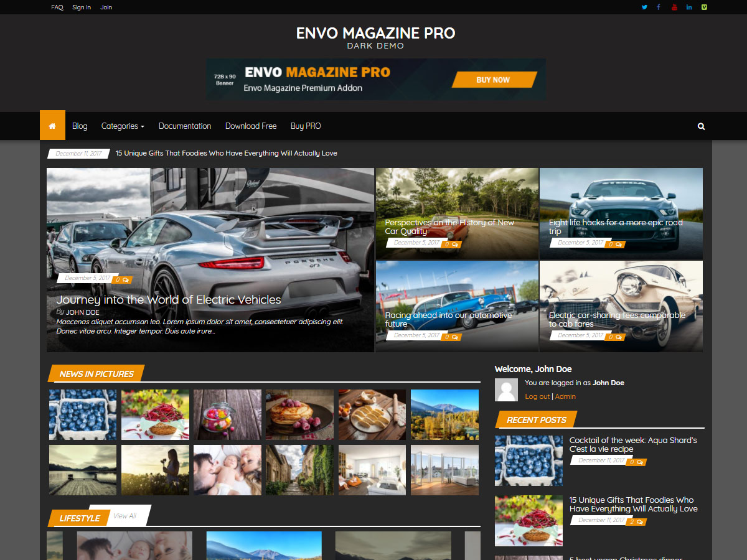Open Racing ahead into our automotive future
This screenshot has width=747, height=560.
[x=448, y=319]
